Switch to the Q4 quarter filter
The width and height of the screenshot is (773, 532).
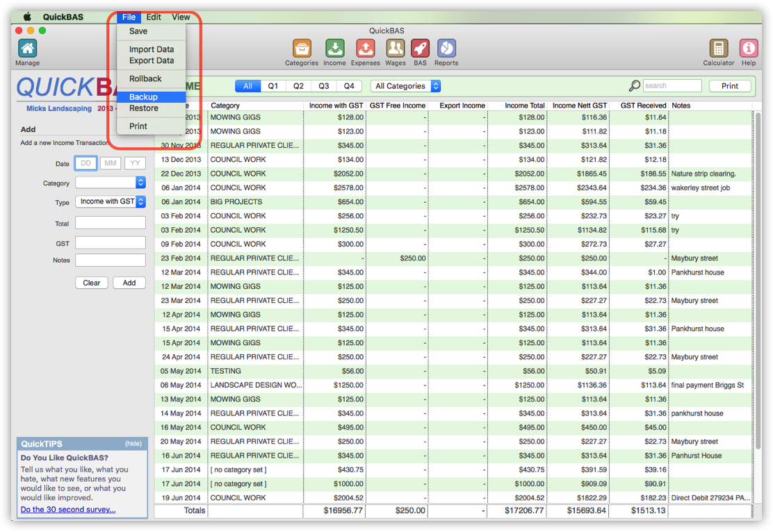click(350, 86)
